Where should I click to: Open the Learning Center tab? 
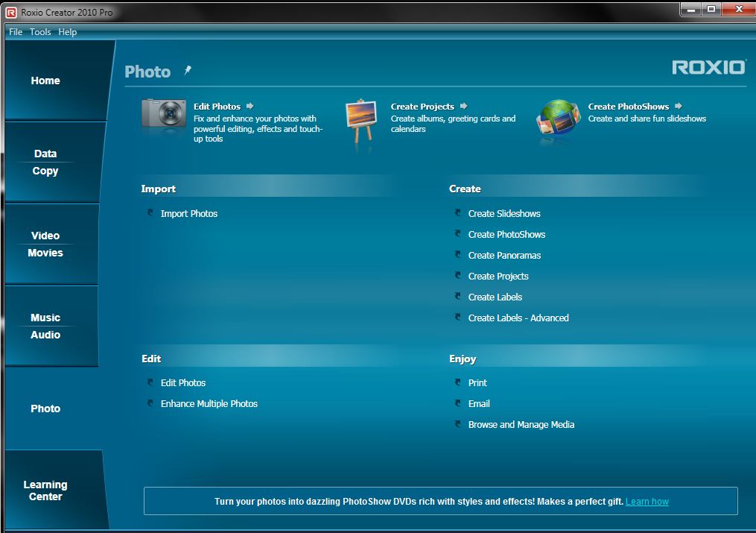pos(54,490)
